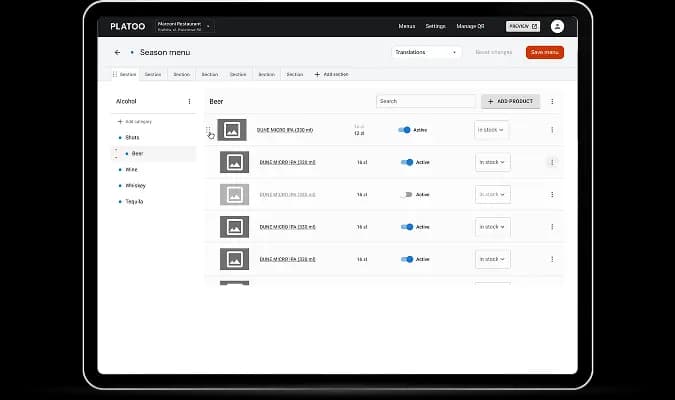
Task: Select the Wine category in sidebar
Action: [132, 170]
